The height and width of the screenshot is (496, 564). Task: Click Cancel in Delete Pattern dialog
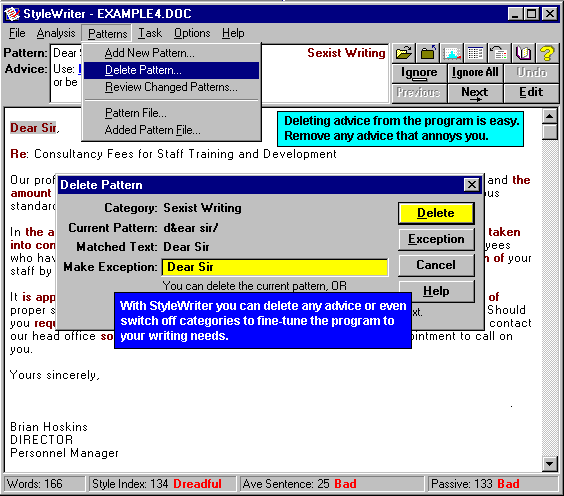[436, 265]
